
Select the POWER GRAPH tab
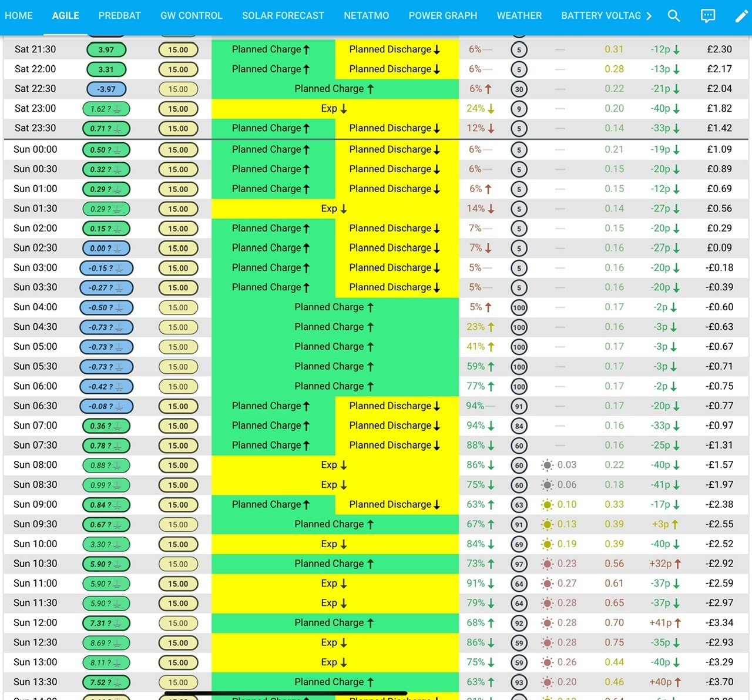coord(443,16)
